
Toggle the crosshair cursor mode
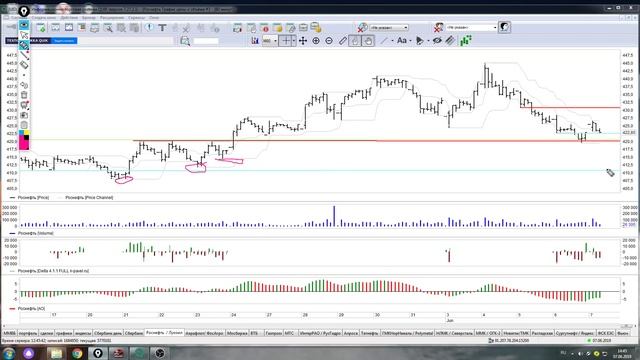click(x=285, y=40)
